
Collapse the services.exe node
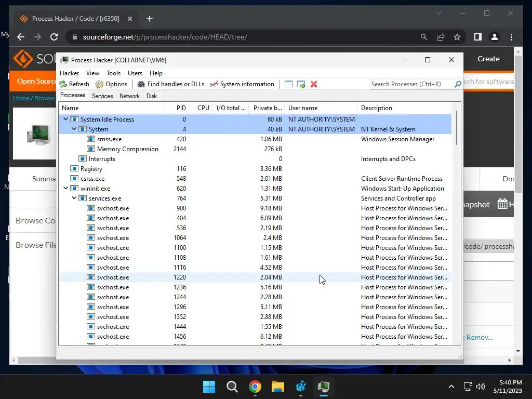click(x=74, y=198)
